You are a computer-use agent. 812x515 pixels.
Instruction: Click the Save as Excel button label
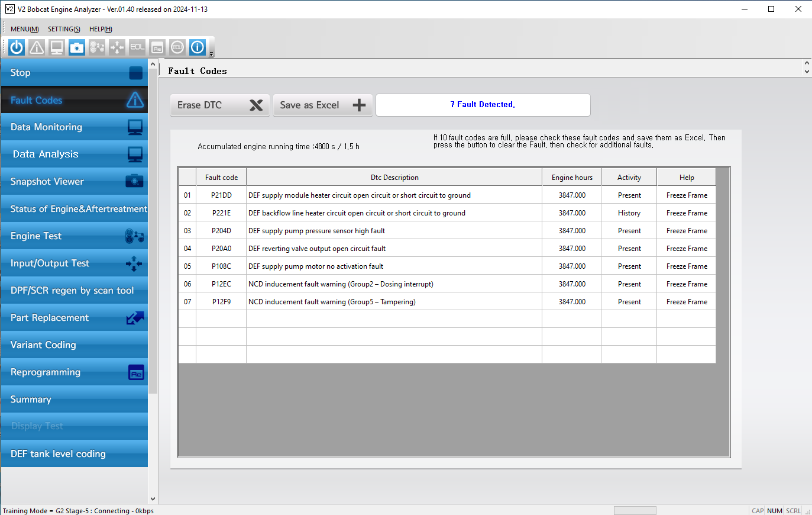point(309,105)
